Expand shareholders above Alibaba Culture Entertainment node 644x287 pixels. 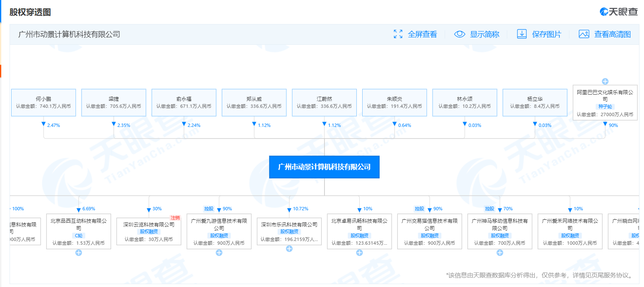605,81
